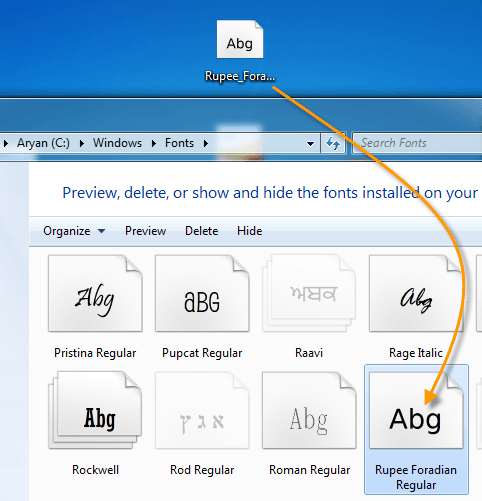Select the Rod Regular font icon

[x=202, y=410]
